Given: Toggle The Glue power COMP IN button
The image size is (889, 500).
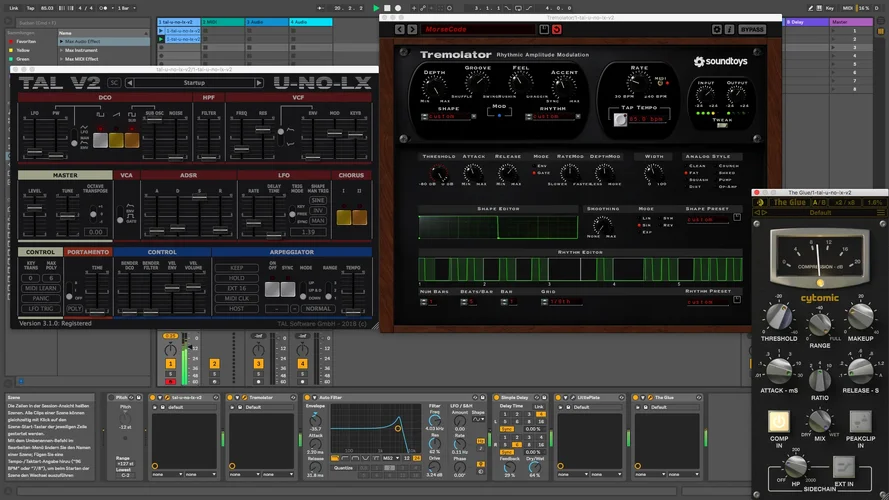Looking at the screenshot, I should pos(778,421).
